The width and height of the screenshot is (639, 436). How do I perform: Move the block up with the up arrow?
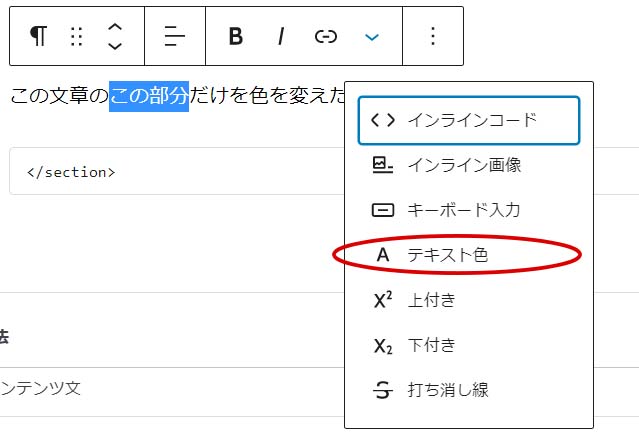[115, 27]
